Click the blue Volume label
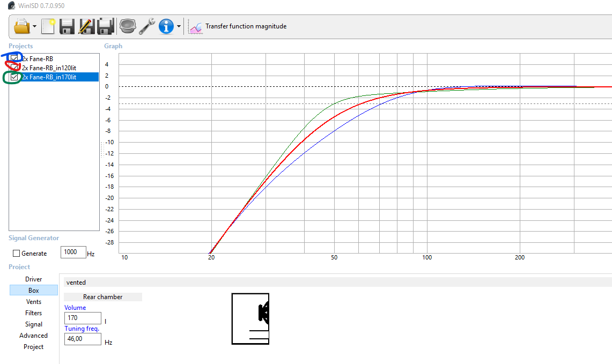 coord(75,307)
